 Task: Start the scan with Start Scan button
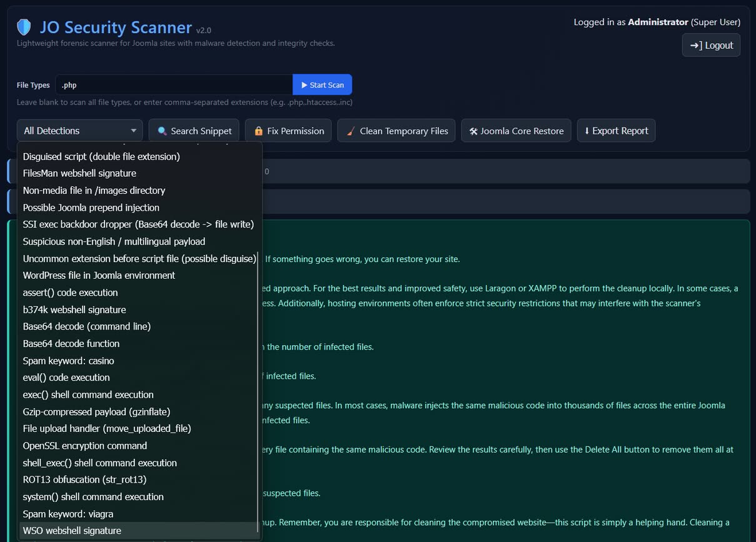pyautogui.click(x=322, y=85)
